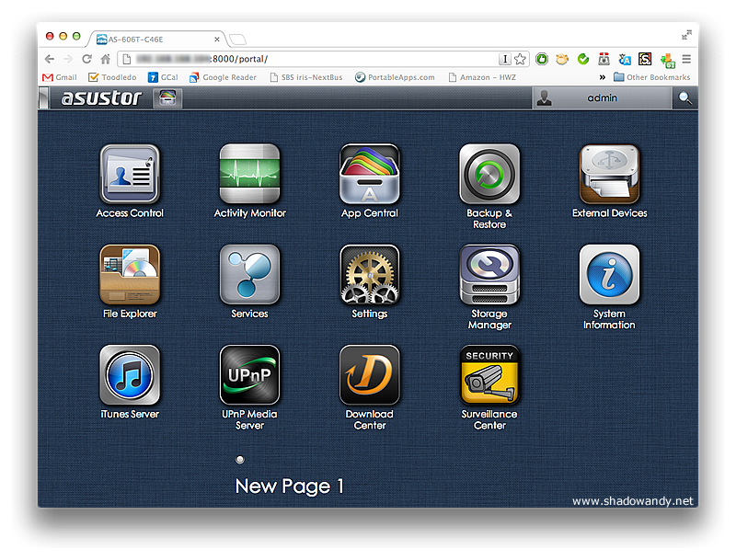Select the page indicator dot
The height and width of the screenshot is (560, 736).
click(240, 459)
